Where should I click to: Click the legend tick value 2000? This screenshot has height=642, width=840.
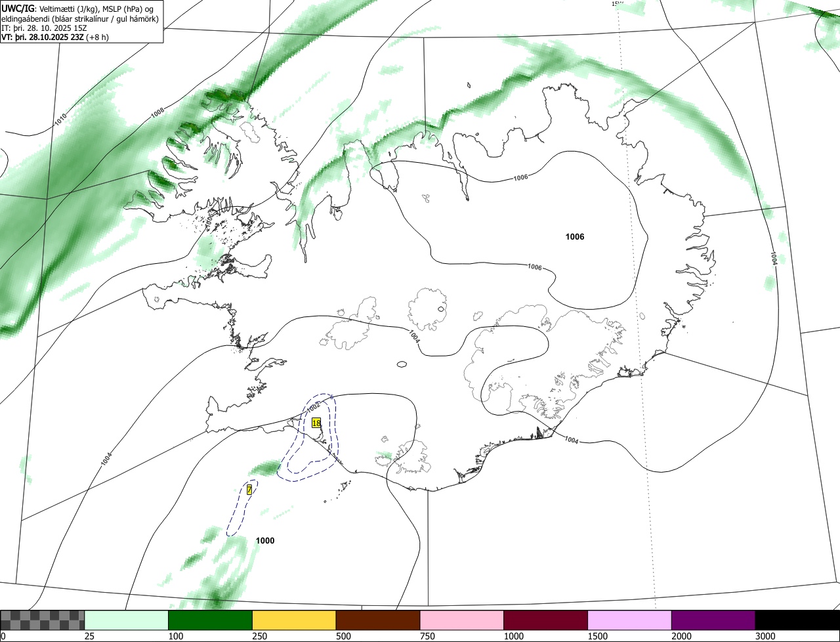[x=681, y=636]
